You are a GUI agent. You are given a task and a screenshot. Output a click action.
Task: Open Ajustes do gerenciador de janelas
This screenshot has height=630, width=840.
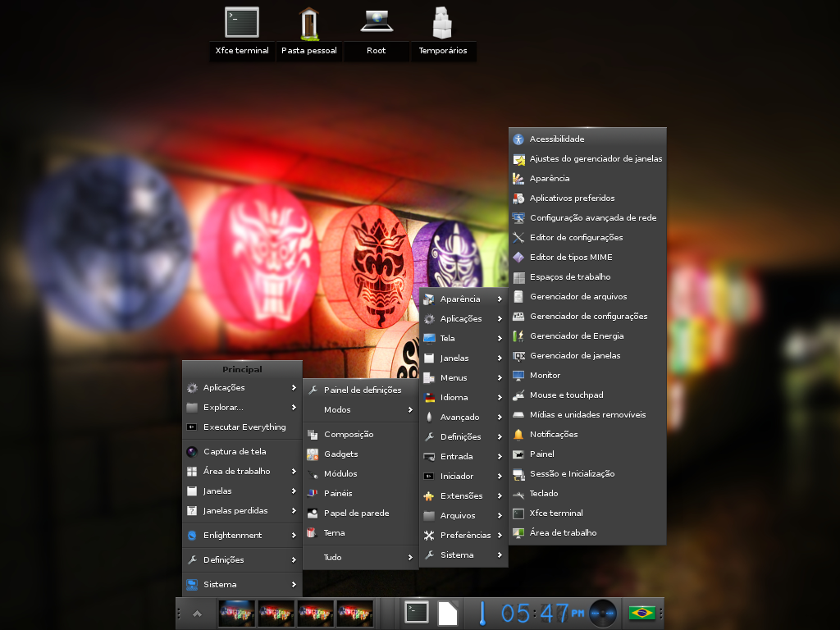pos(587,159)
